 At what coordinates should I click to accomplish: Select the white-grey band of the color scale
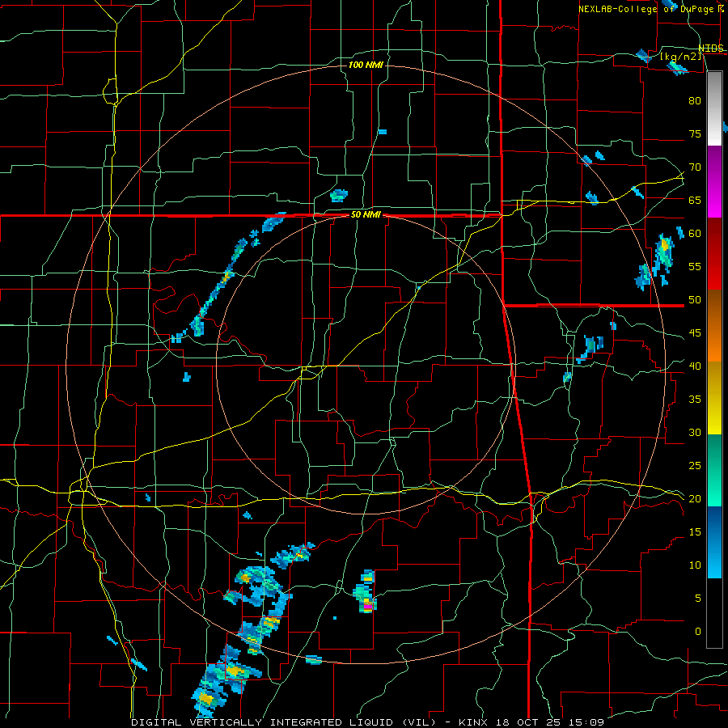coord(714,108)
